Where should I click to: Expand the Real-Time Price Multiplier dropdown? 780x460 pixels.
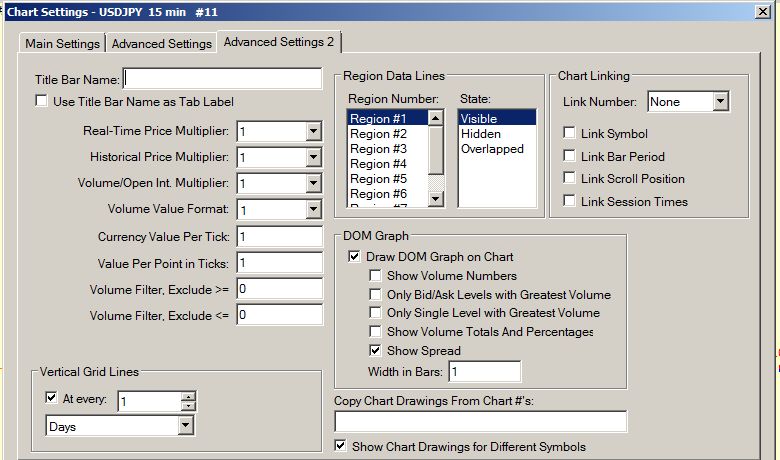[x=313, y=131]
